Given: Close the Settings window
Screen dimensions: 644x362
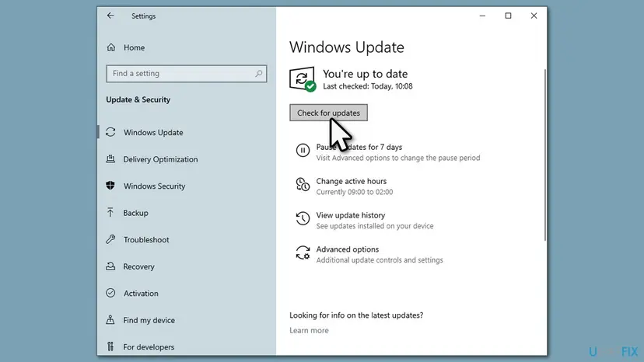Looking at the screenshot, I should pos(534,16).
